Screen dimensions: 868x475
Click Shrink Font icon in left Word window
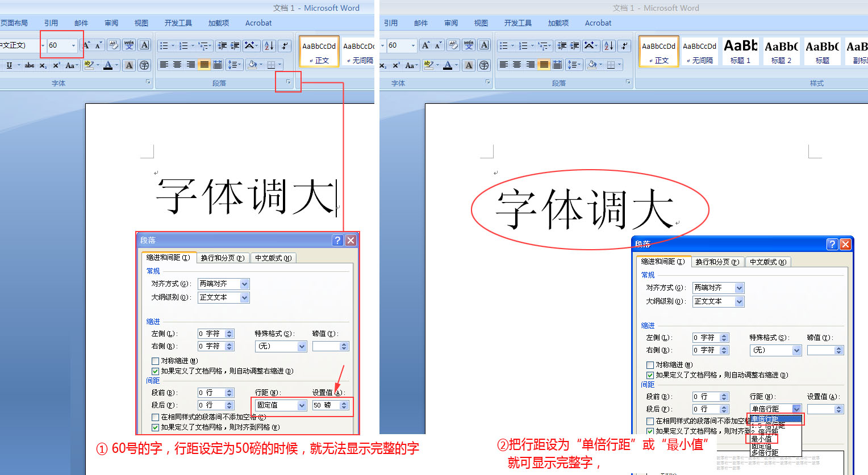[x=98, y=45]
